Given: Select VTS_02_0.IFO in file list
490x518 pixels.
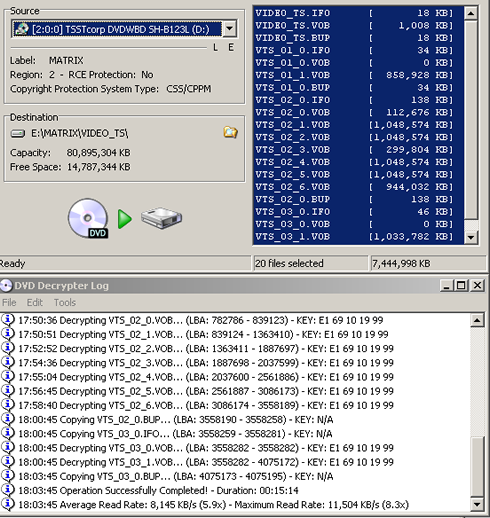Looking at the screenshot, I should point(358,100).
